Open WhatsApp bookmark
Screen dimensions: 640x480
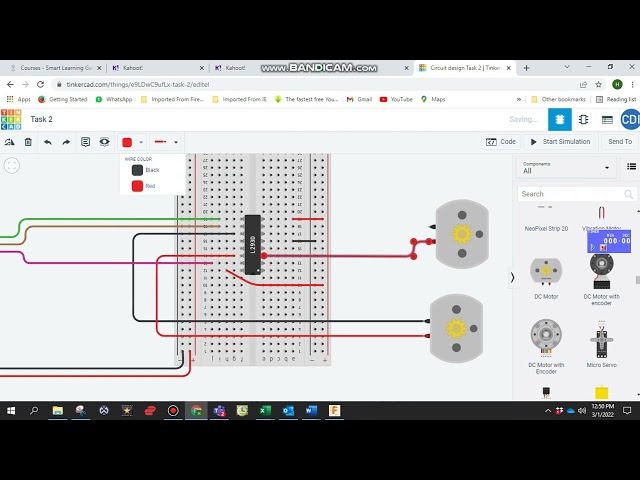tap(114, 99)
